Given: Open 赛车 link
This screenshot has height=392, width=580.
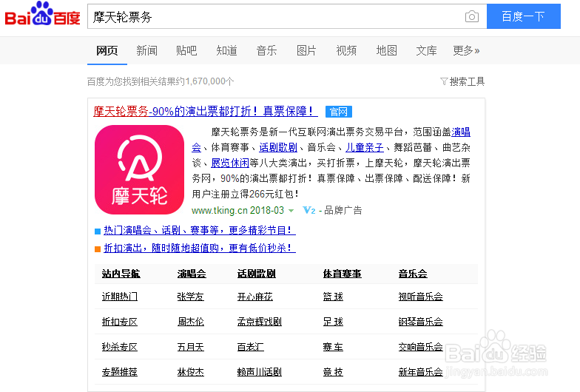Looking at the screenshot, I should pos(333,347).
